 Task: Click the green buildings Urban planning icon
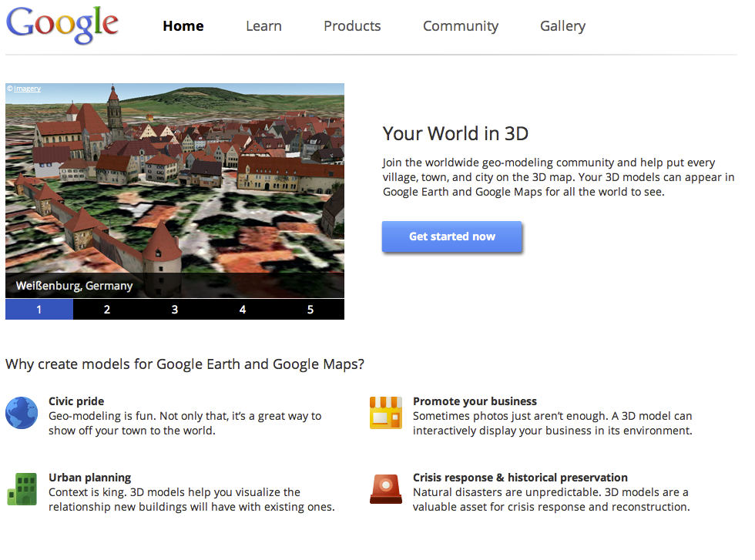click(22, 488)
